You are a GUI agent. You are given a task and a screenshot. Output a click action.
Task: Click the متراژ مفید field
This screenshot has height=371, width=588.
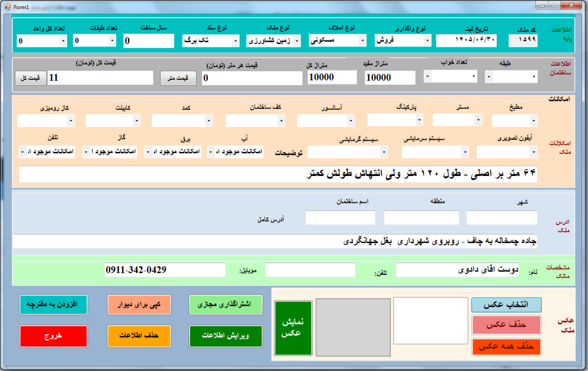tap(391, 77)
